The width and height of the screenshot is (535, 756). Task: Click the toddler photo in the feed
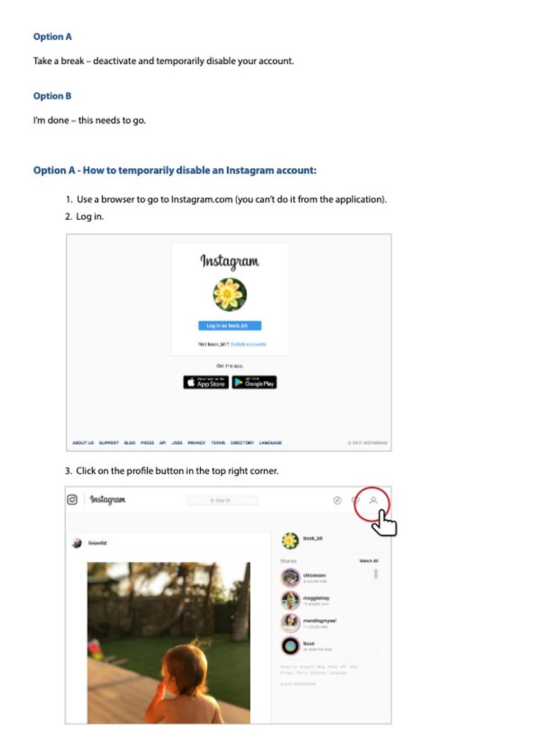(168, 643)
